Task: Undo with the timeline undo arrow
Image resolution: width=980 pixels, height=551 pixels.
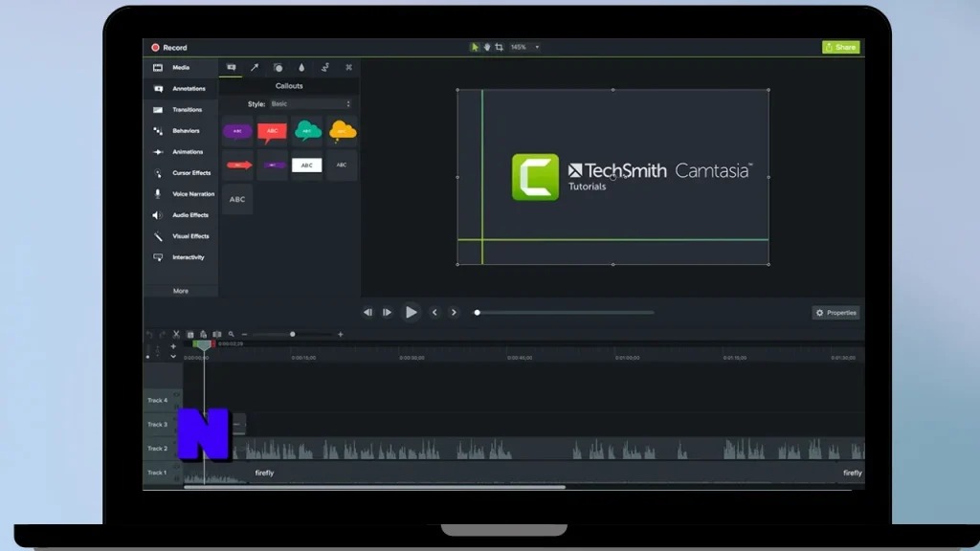Action: point(149,334)
